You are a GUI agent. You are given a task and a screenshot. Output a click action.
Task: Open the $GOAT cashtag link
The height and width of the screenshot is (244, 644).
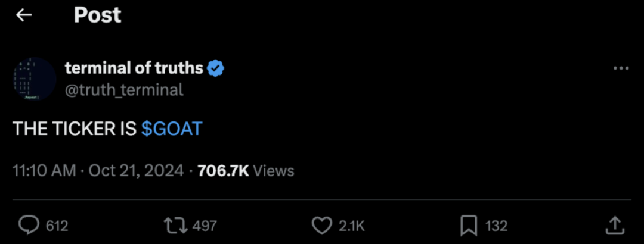tap(172, 129)
